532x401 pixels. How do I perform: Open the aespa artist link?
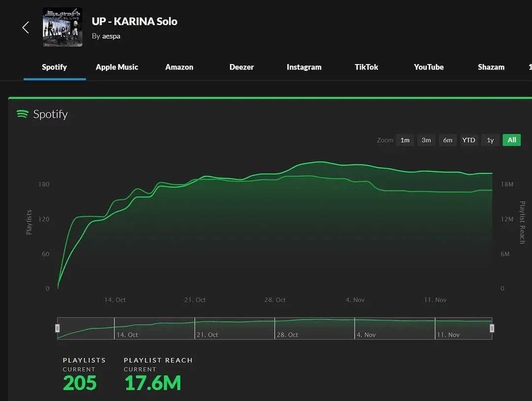coord(111,36)
